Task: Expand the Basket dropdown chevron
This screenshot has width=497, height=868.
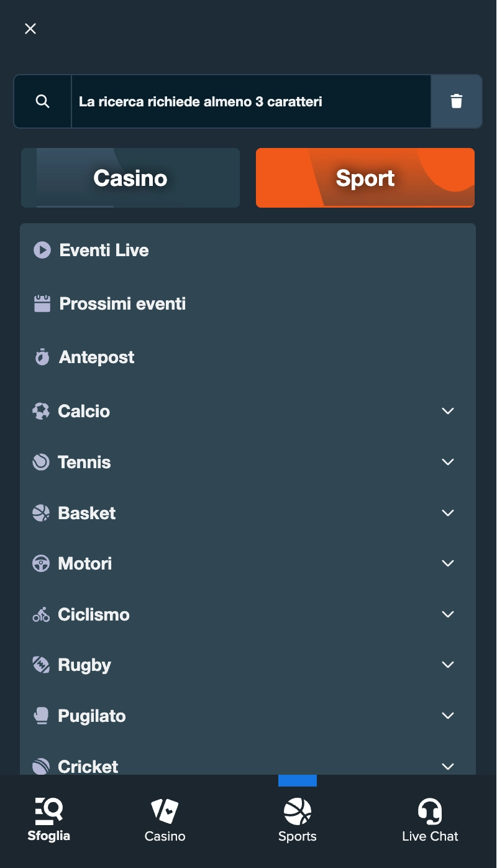Action: click(447, 513)
